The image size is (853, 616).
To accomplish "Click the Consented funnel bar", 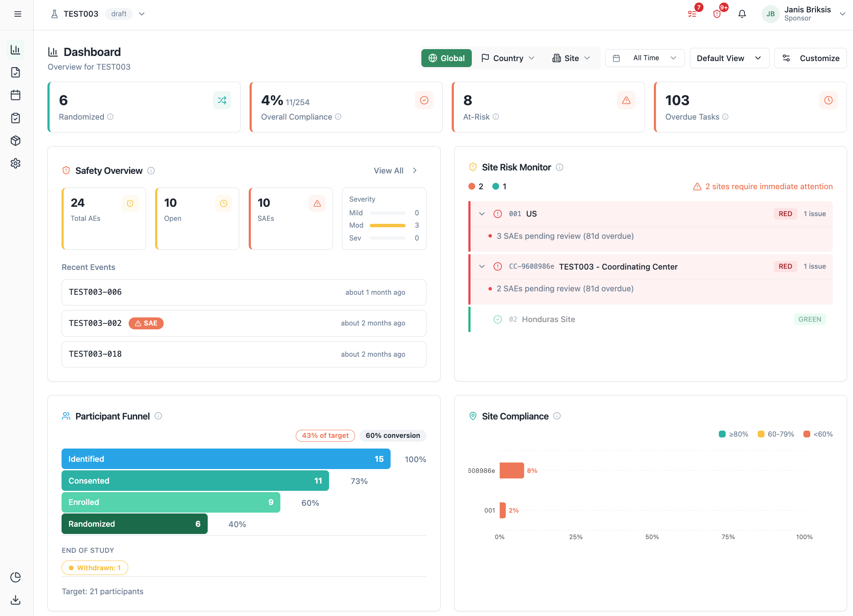I will point(195,481).
